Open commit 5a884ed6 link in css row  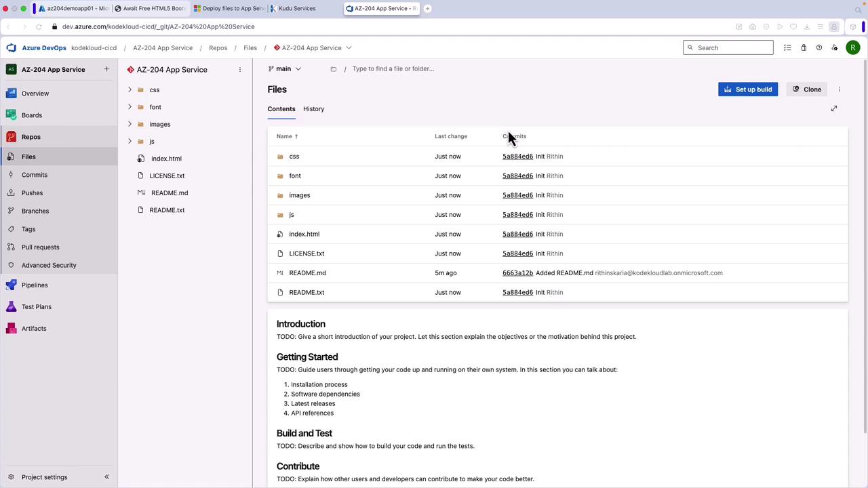[517, 157]
